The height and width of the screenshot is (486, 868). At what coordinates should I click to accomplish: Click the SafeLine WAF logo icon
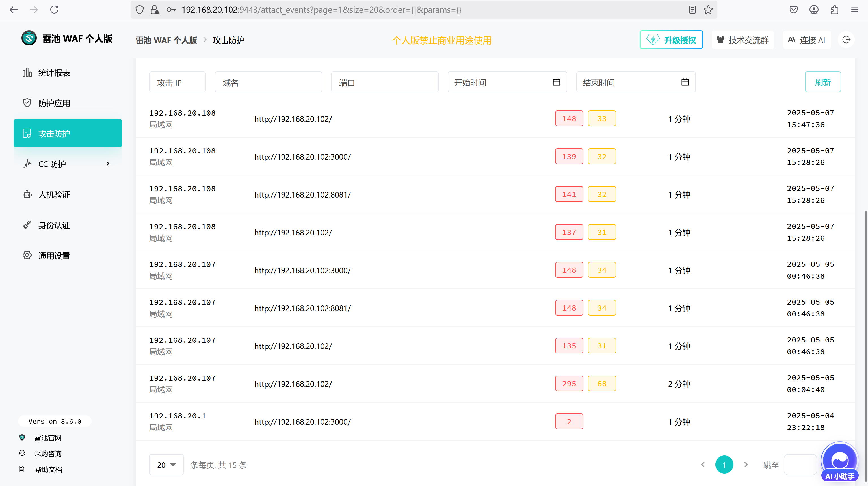click(x=29, y=38)
